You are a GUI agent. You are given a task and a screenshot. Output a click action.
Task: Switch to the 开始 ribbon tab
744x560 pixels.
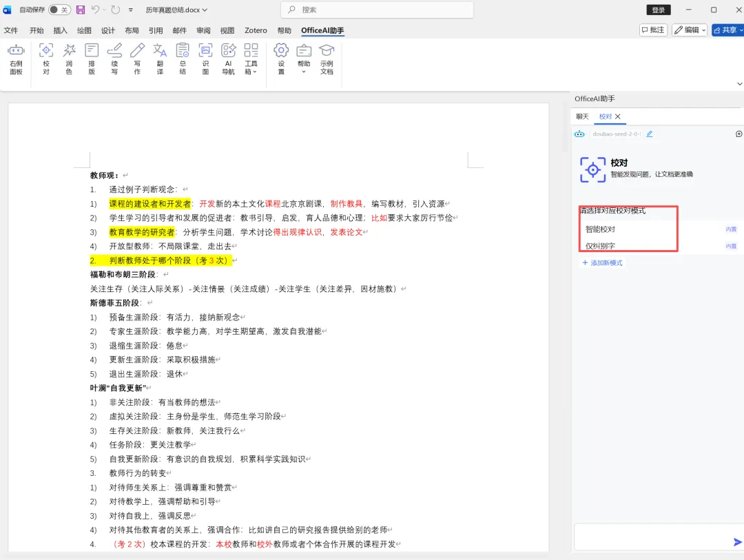pyautogui.click(x=37, y=30)
